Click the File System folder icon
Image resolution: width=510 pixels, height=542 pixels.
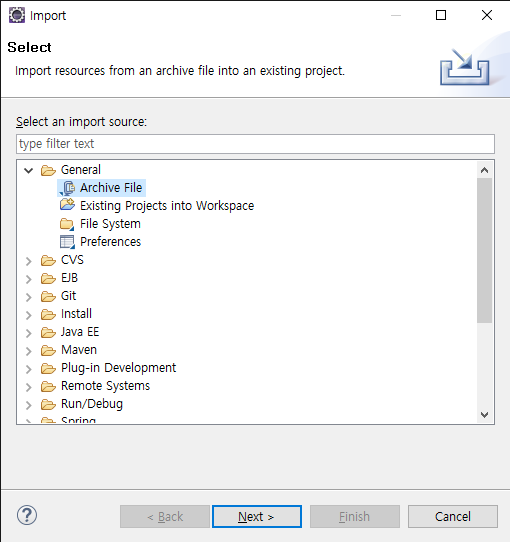[67, 224]
